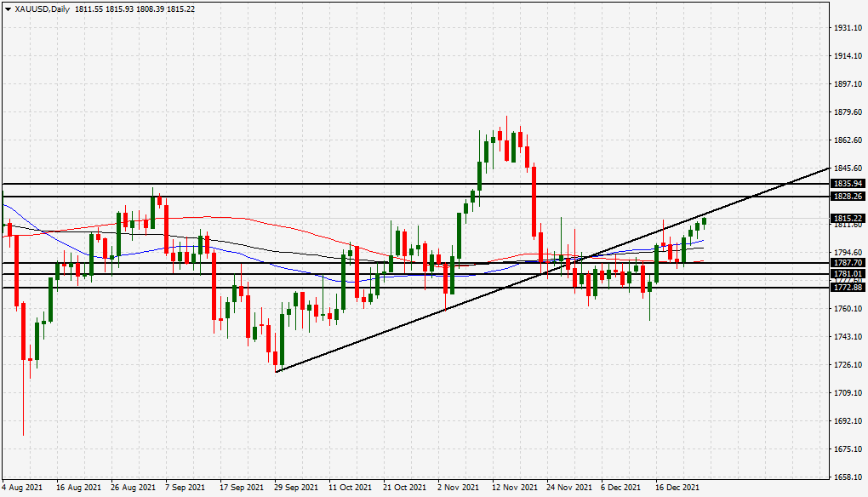Click the 12 Nov 2021 date label

515,488
